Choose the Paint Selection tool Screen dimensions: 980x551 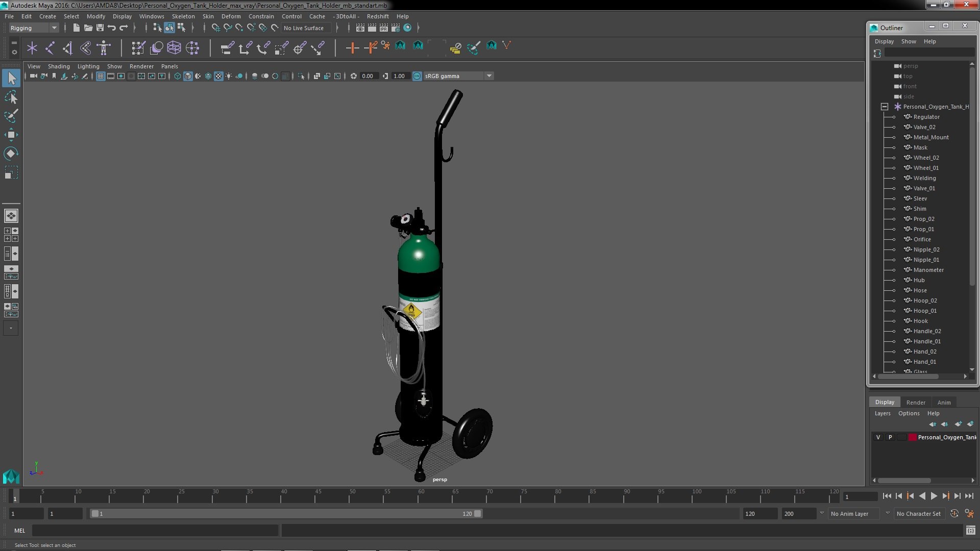(11, 116)
